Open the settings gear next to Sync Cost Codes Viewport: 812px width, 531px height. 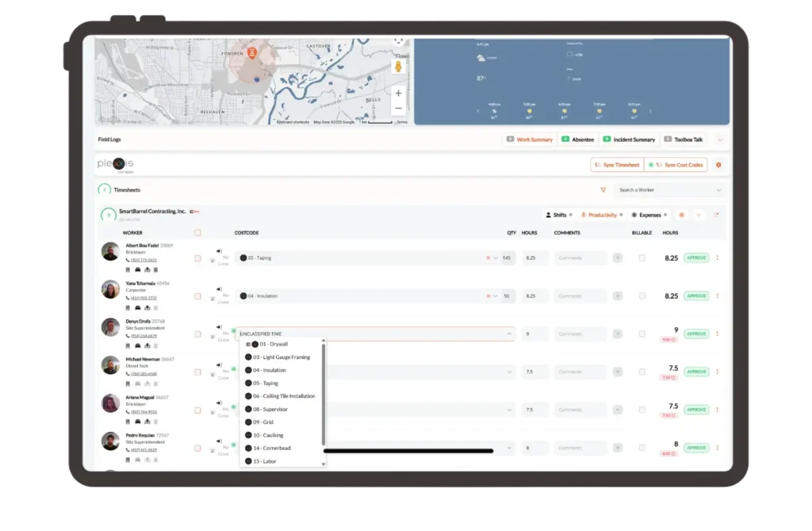(718, 165)
